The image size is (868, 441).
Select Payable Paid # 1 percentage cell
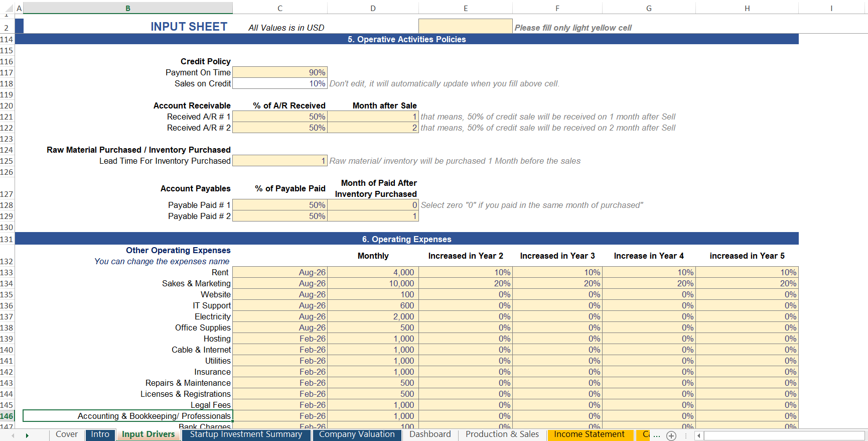pos(279,205)
